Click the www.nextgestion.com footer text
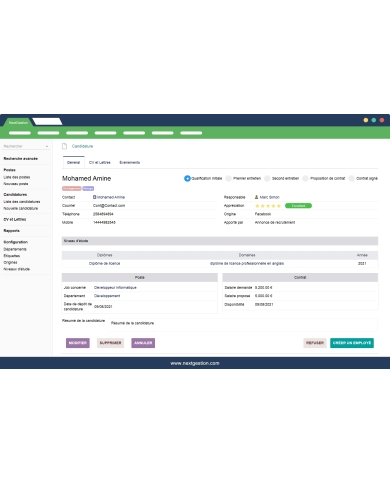The width and height of the screenshot is (390, 484). (195, 363)
